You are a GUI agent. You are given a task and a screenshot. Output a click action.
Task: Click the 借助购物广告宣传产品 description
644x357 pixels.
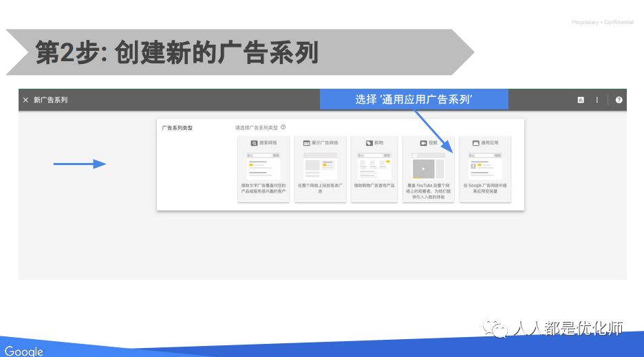(374, 186)
